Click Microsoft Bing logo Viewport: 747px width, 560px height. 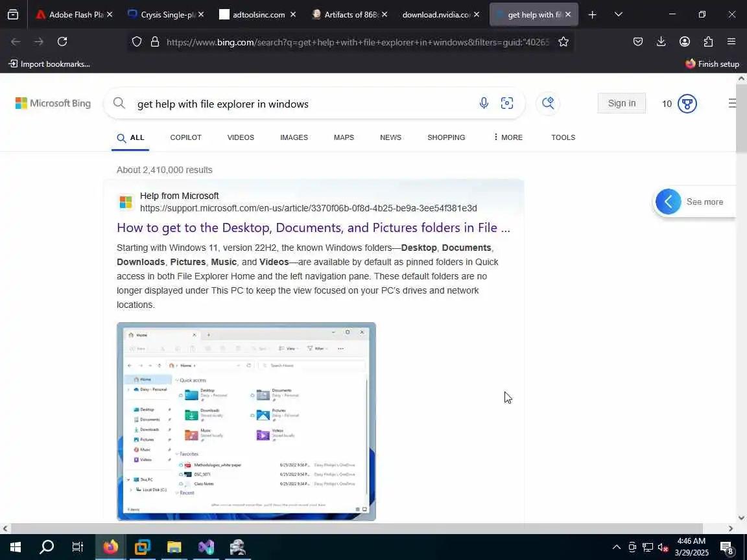tap(53, 103)
